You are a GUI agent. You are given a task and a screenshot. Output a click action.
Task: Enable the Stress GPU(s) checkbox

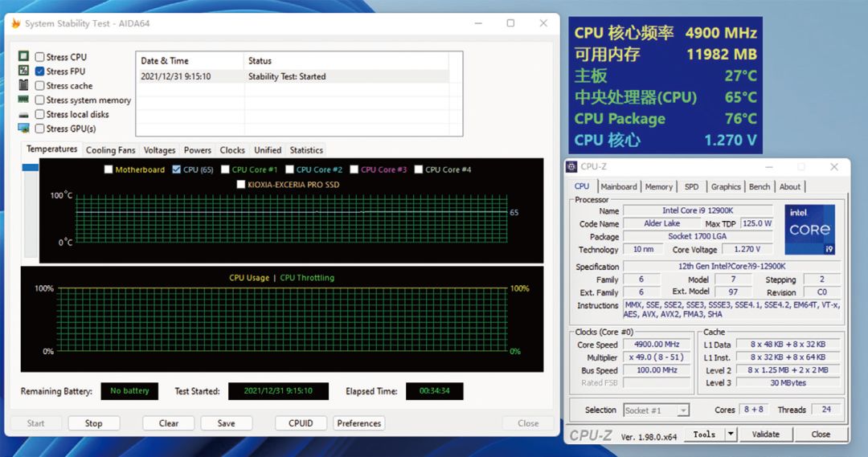[40, 129]
